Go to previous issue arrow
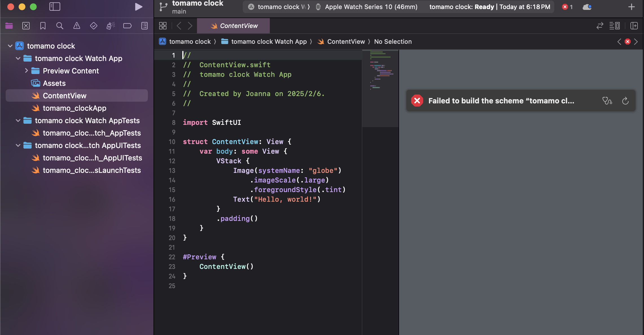 [619, 42]
